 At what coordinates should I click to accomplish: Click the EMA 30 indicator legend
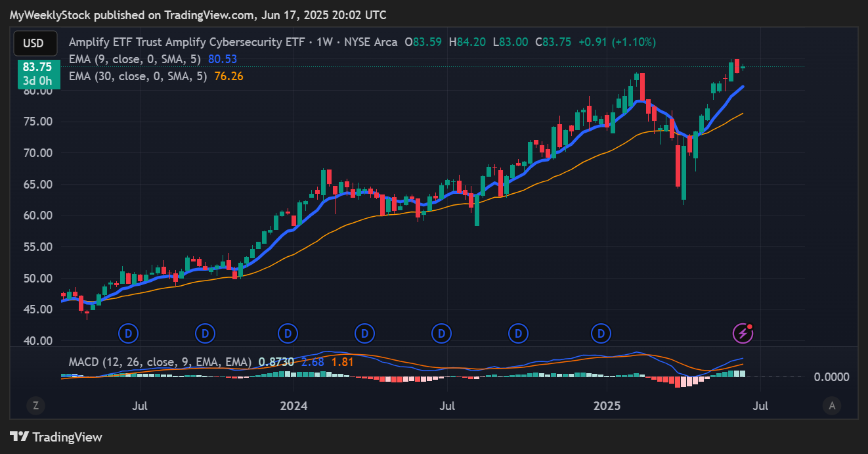point(137,76)
